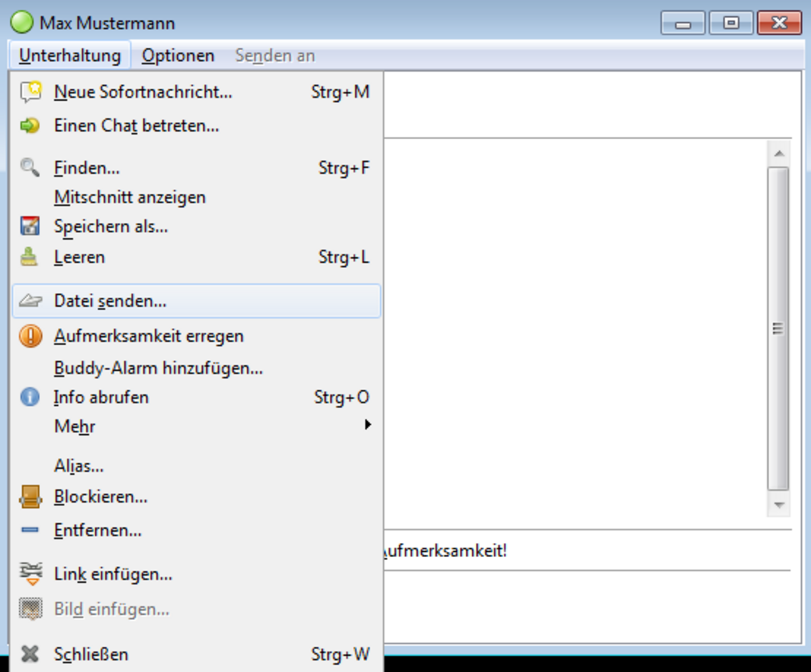Open the Optionen menu
Image resolution: width=811 pixels, height=672 pixels.
tap(178, 55)
